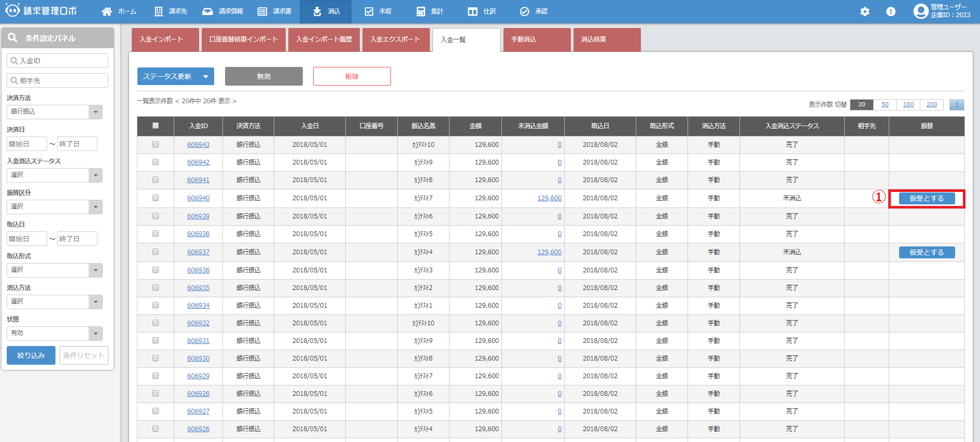Open the 入金消込ステータス filter dropdown
980x442 pixels.
point(54,175)
